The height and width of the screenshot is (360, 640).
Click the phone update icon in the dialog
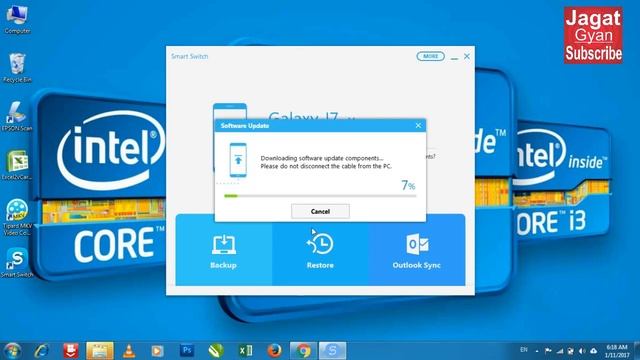(238, 160)
